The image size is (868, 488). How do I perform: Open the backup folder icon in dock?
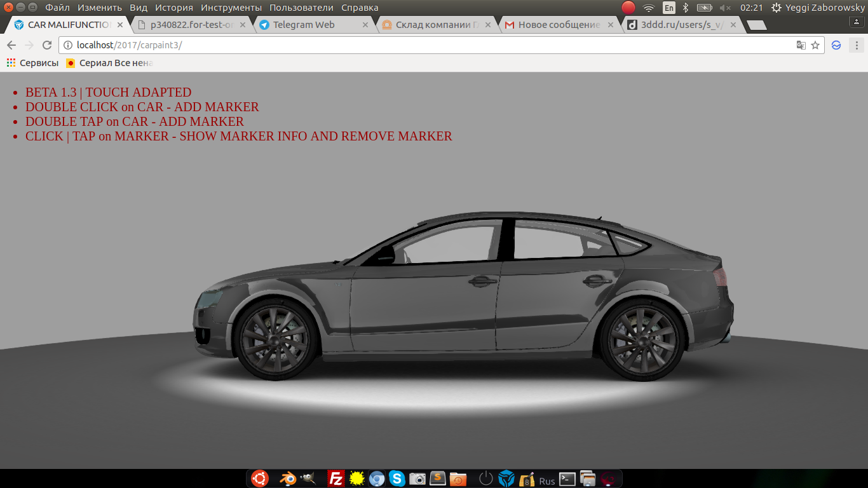[458, 478]
